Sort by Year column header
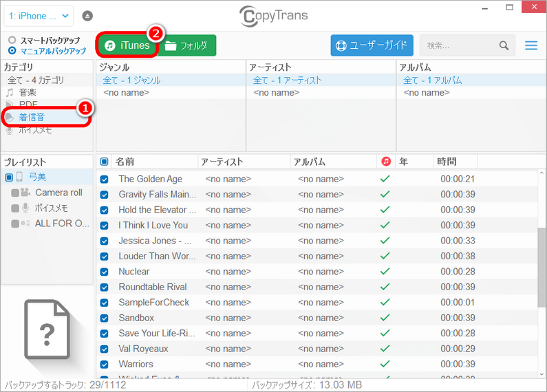 [x=414, y=162]
